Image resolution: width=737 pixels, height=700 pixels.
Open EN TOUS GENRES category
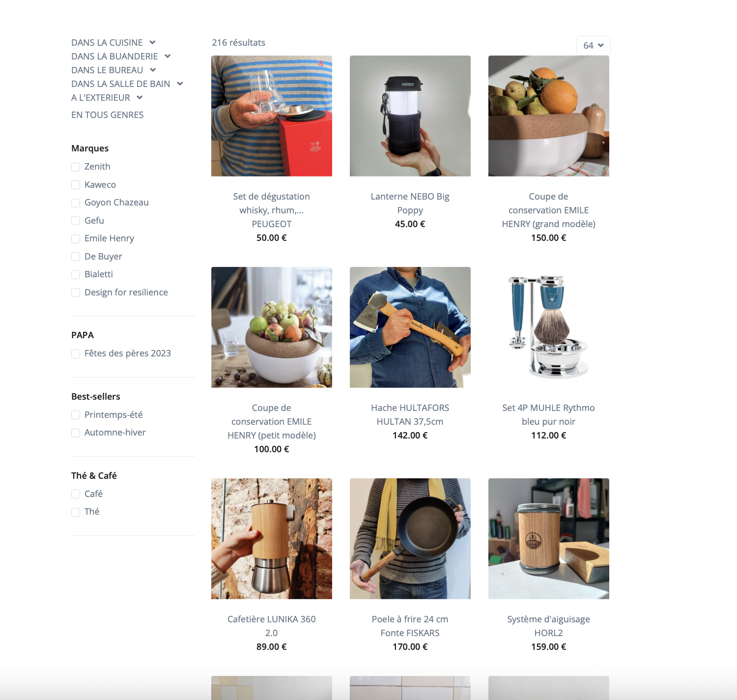107,115
